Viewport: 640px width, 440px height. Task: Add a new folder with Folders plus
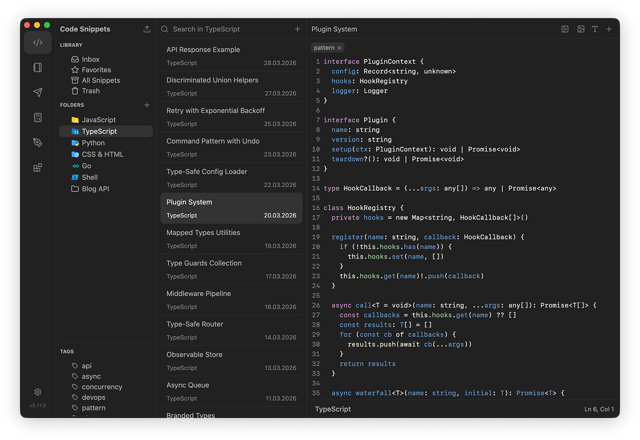point(147,105)
